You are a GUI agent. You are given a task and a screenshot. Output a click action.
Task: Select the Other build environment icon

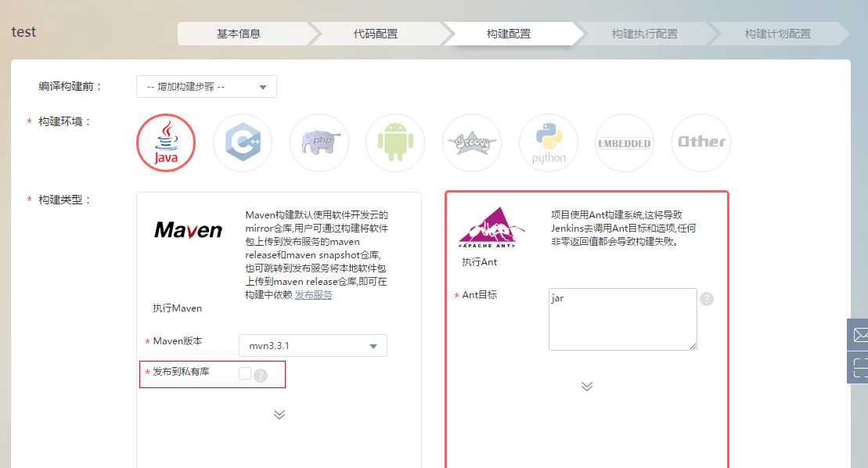tap(701, 142)
